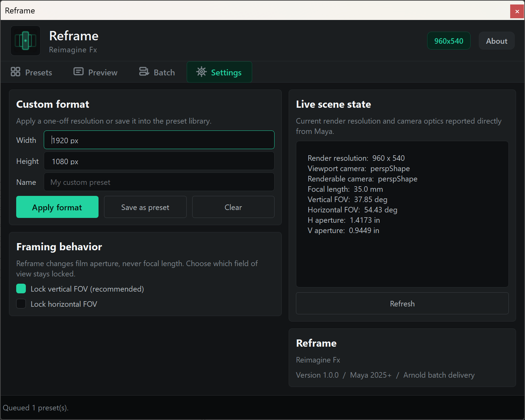This screenshot has height=420, width=525.
Task: Click the 'Reimagine Fx' header subtitle
Action: 73,50
